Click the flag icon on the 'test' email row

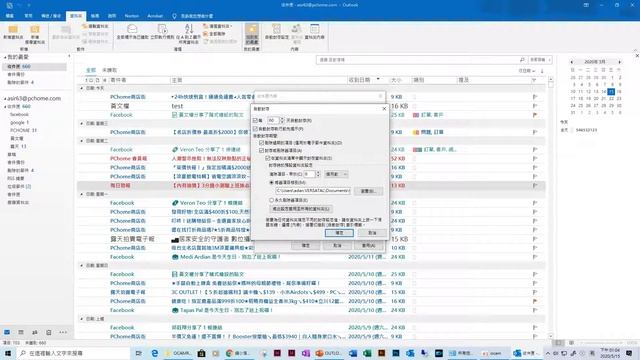pos(535,106)
